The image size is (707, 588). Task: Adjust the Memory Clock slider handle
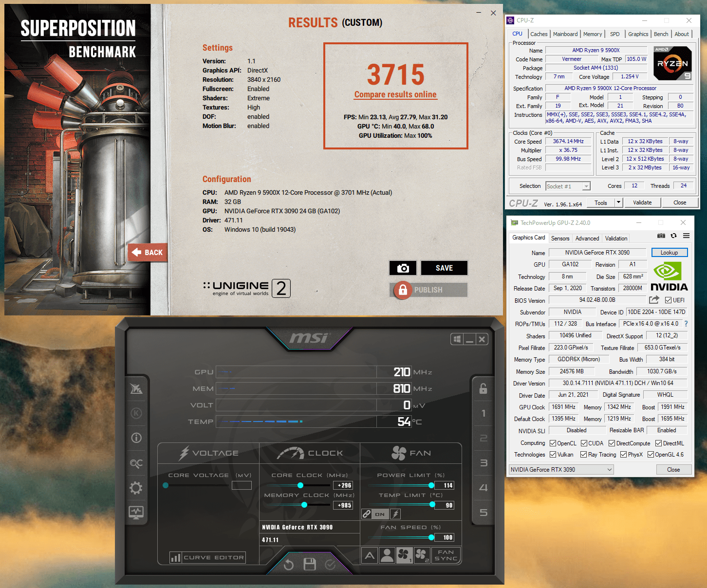304,505
